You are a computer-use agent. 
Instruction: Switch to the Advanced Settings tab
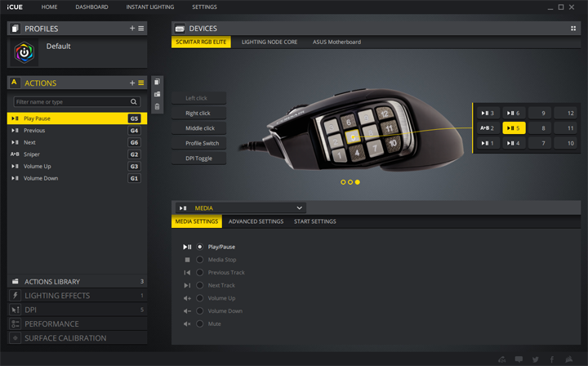pos(256,221)
